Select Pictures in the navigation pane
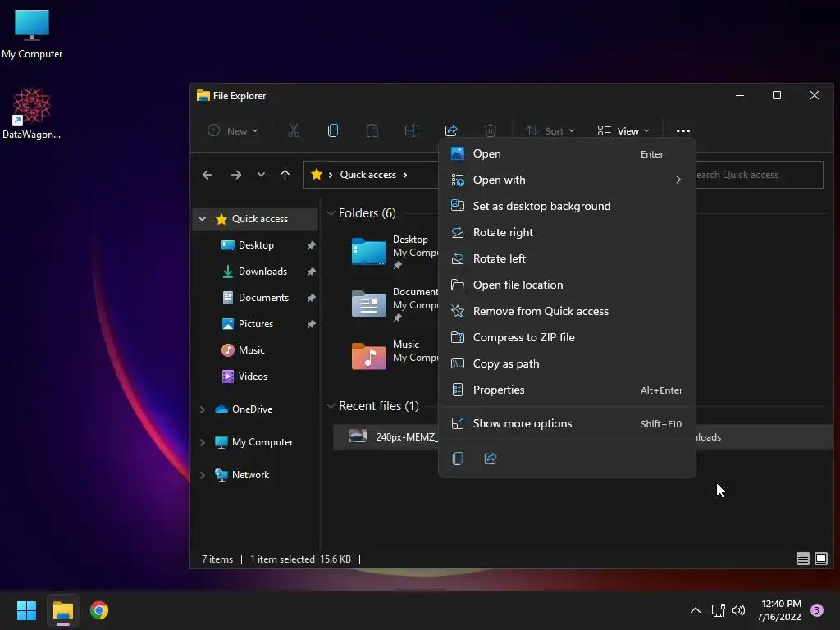 256,323
